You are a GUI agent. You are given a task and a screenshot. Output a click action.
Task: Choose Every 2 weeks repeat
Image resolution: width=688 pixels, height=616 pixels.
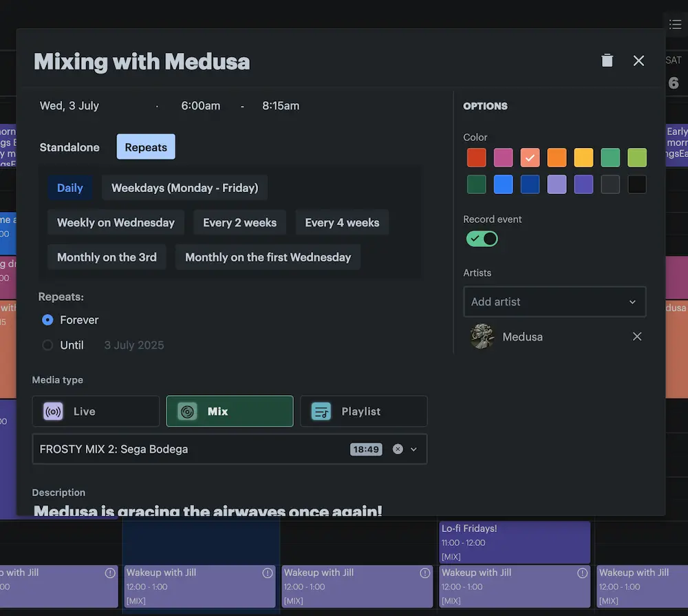pos(239,222)
